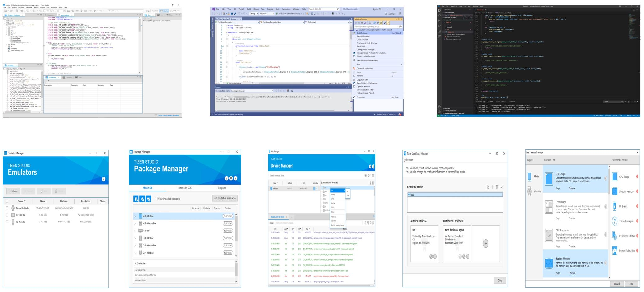
Task: Click Cancel in Select feature dialog
Action: coord(617,284)
